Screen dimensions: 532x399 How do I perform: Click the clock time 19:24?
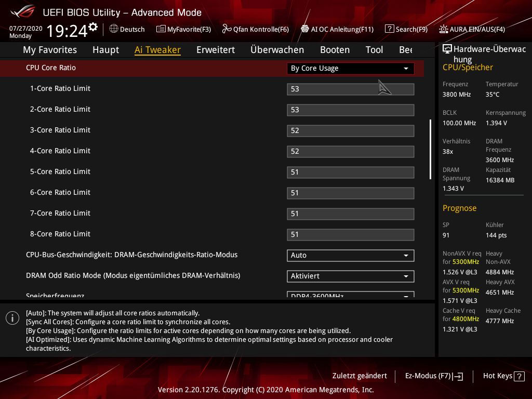coord(67,31)
